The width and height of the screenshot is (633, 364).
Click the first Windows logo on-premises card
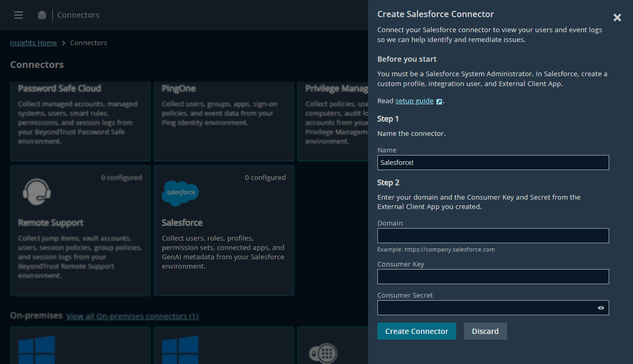coord(80,345)
